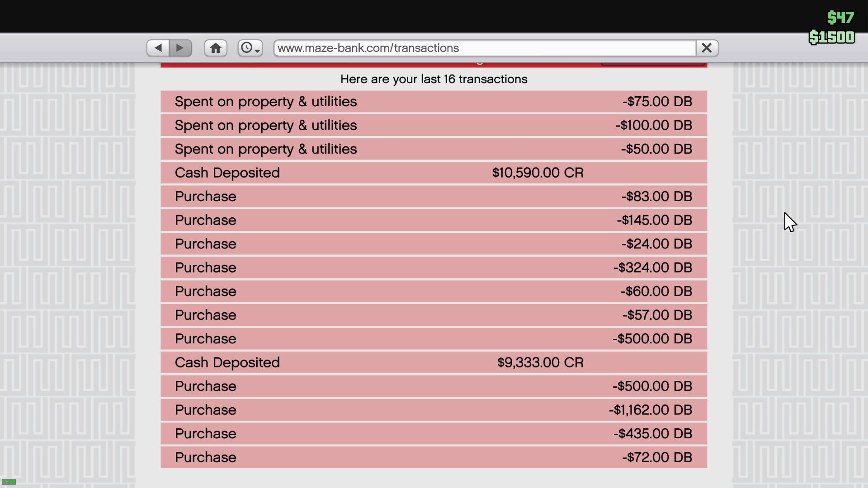Open the browser home page
This screenshot has width=868, height=488.
(216, 48)
